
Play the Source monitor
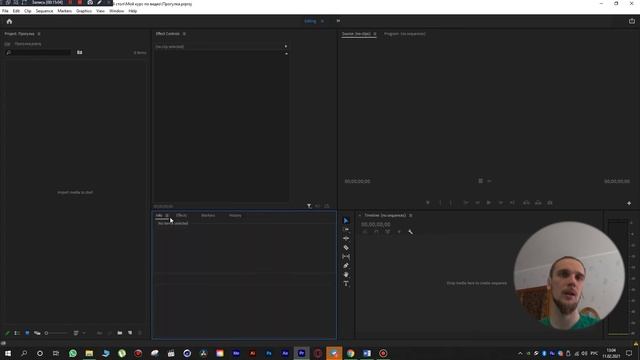(x=489, y=202)
